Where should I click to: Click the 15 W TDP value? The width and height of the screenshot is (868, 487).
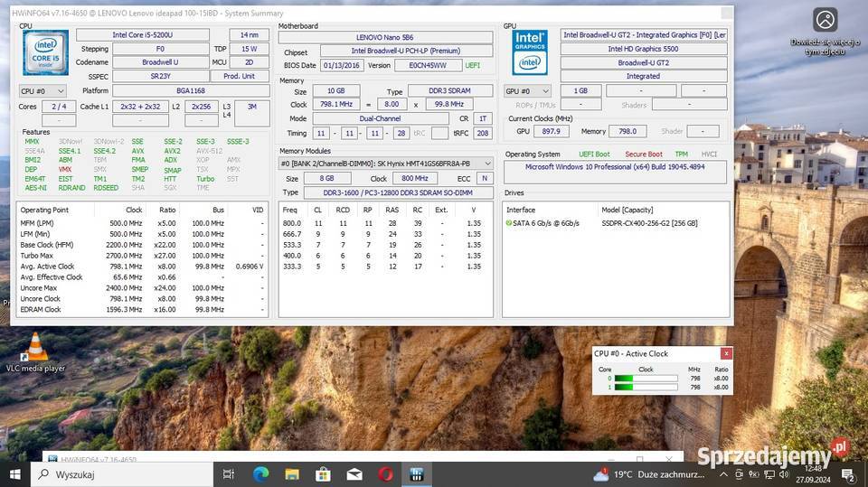(250, 49)
